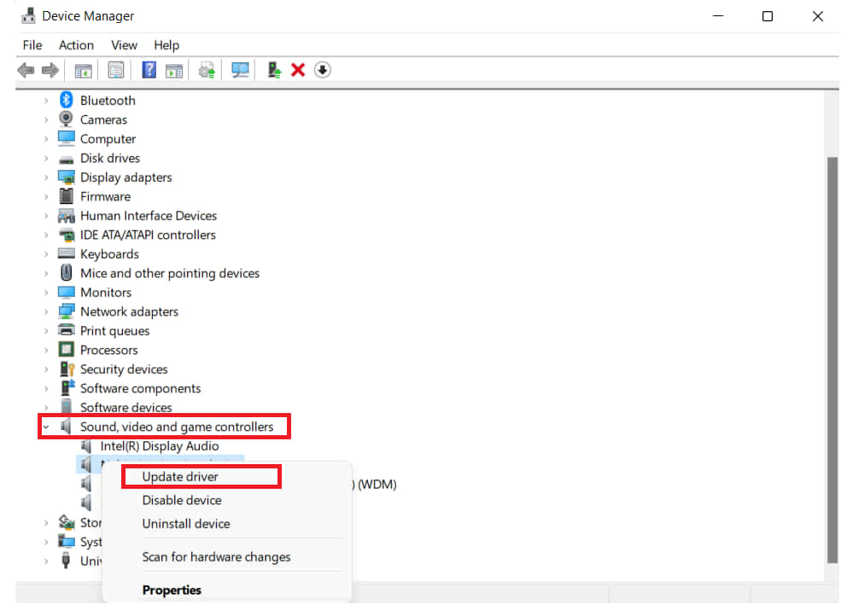Click the Update device driver toolbar icon
The width and height of the screenshot is (847, 616).
[274, 70]
